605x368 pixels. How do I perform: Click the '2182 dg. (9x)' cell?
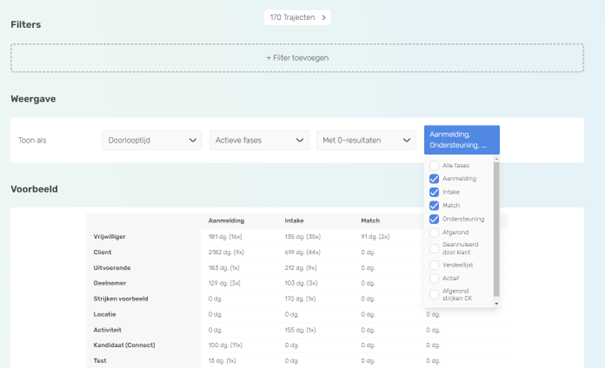pyautogui.click(x=226, y=252)
